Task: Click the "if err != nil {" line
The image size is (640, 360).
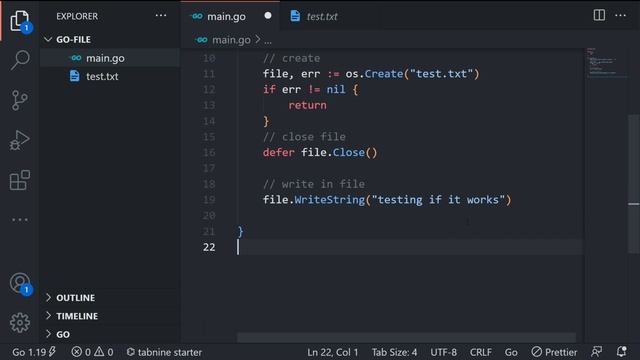Action: (311, 89)
